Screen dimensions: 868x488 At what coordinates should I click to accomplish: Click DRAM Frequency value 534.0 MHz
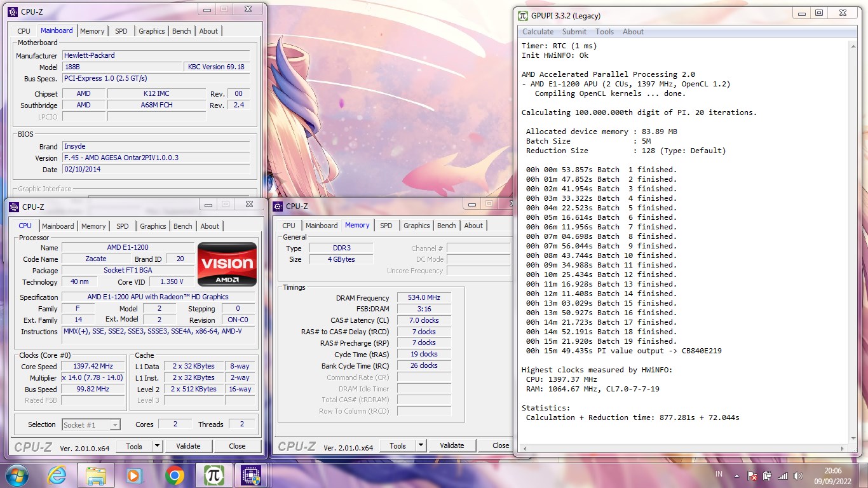[424, 298]
